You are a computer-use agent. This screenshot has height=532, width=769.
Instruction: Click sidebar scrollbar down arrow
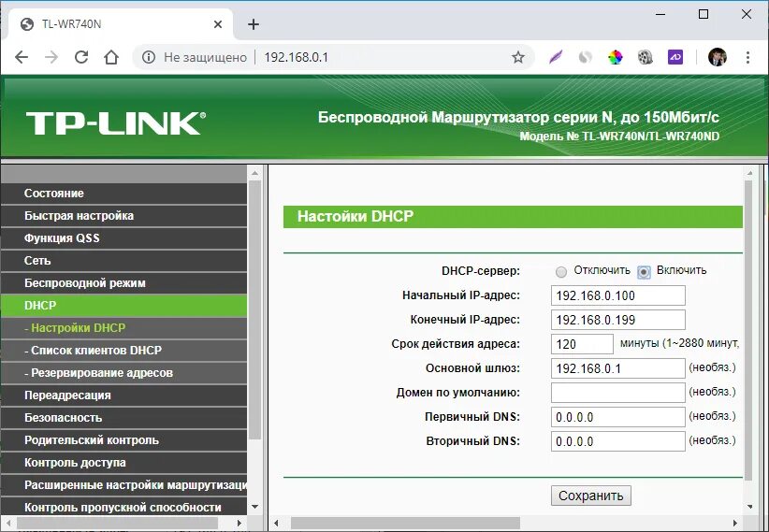tap(254, 507)
